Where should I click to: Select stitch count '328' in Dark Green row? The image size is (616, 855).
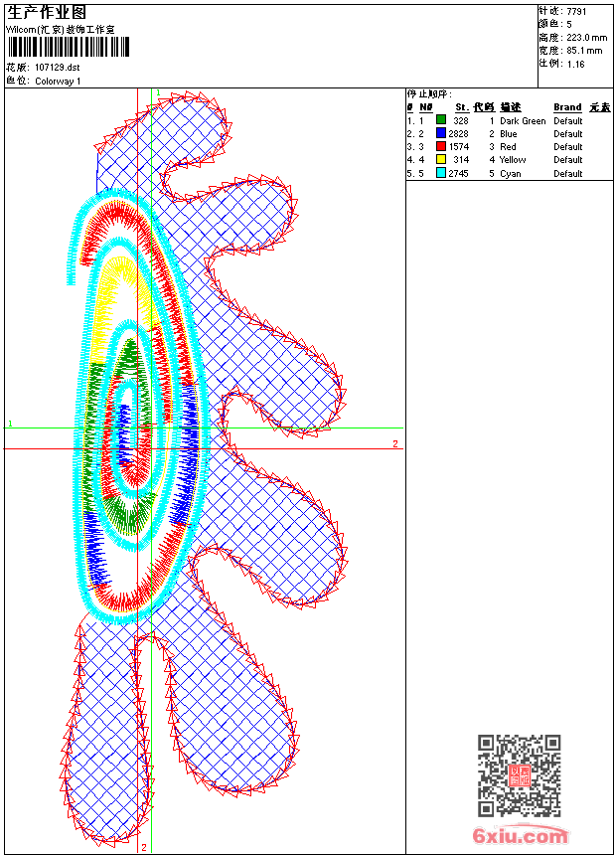[461, 121]
